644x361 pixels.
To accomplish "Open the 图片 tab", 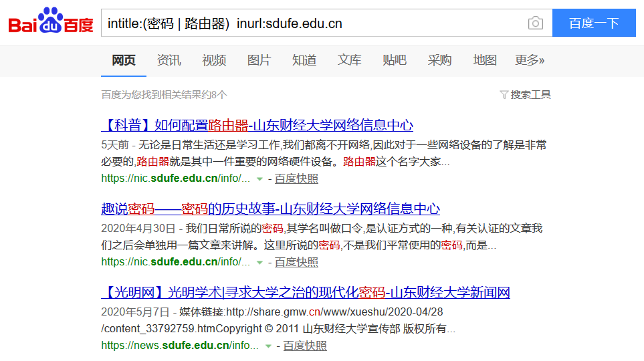I will pyautogui.click(x=259, y=60).
